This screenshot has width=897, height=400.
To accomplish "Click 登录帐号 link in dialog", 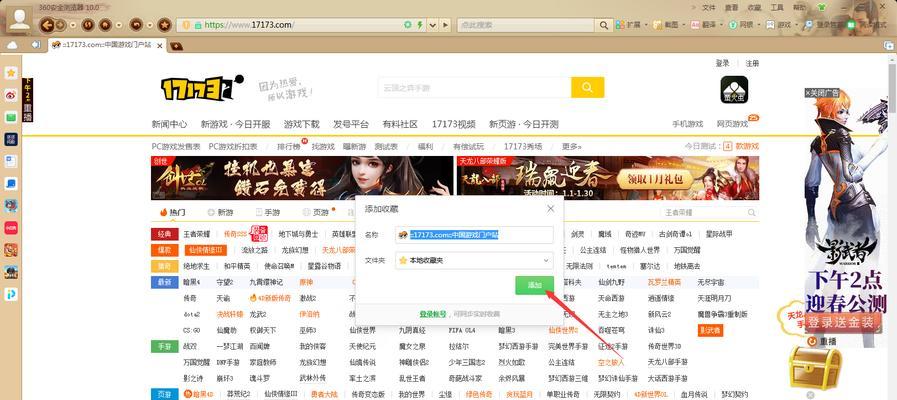I will click(x=432, y=314).
